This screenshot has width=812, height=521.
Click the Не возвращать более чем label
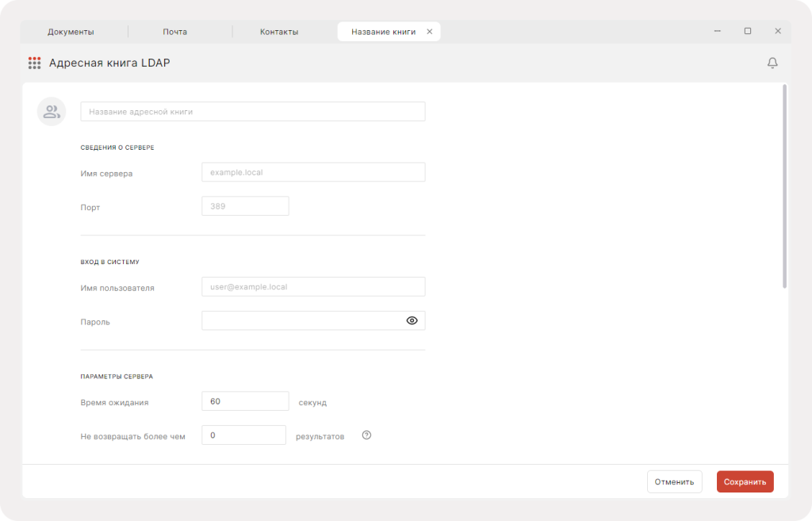[132, 437]
